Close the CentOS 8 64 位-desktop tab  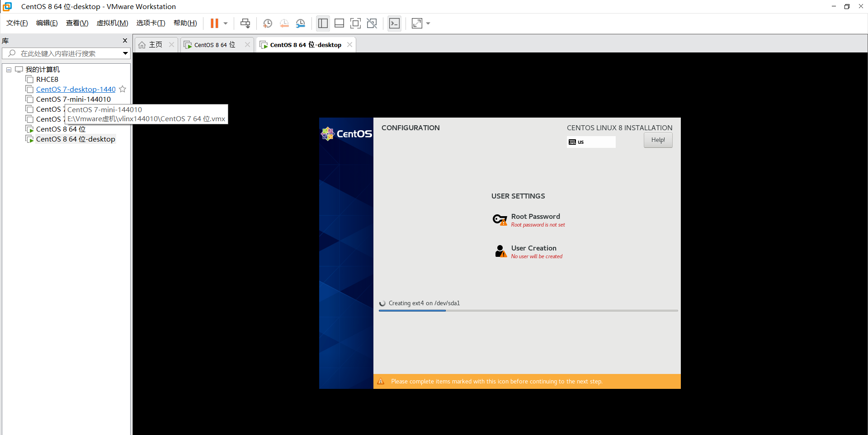pyautogui.click(x=349, y=44)
